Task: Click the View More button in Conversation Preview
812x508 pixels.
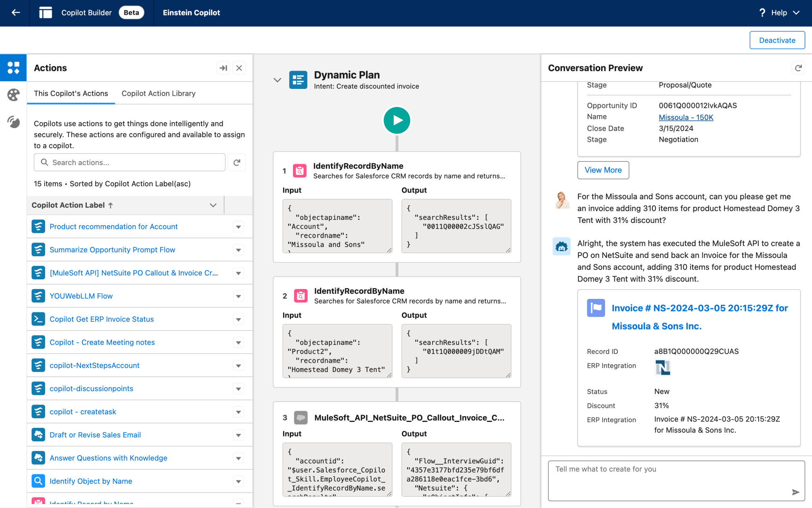Action: (603, 170)
